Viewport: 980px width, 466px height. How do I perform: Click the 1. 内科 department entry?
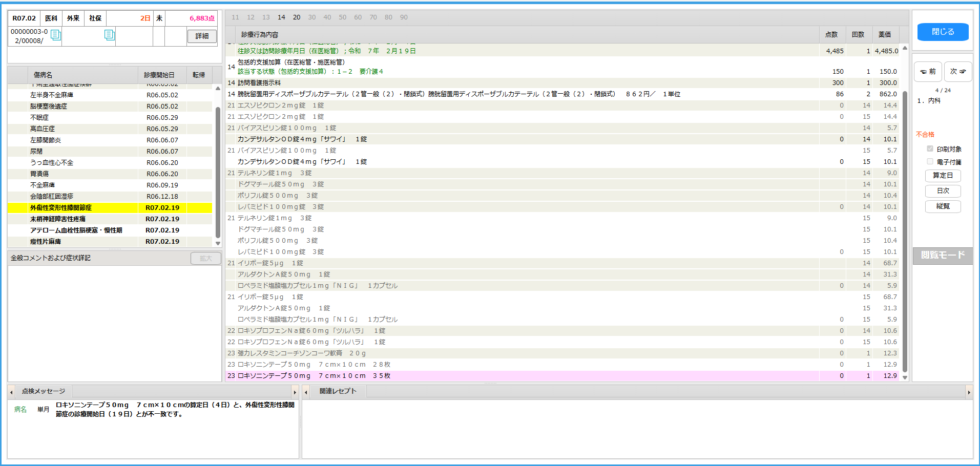click(929, 101)
